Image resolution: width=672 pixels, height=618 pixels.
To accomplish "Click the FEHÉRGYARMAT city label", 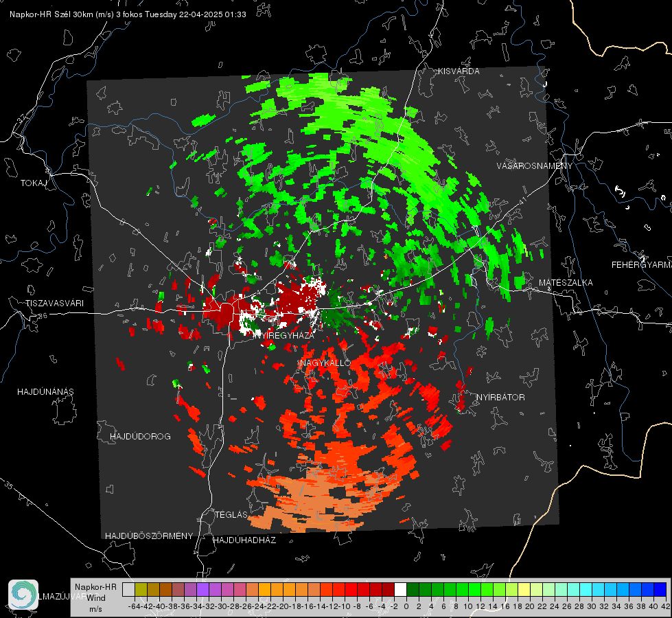I will click(642, 265).
